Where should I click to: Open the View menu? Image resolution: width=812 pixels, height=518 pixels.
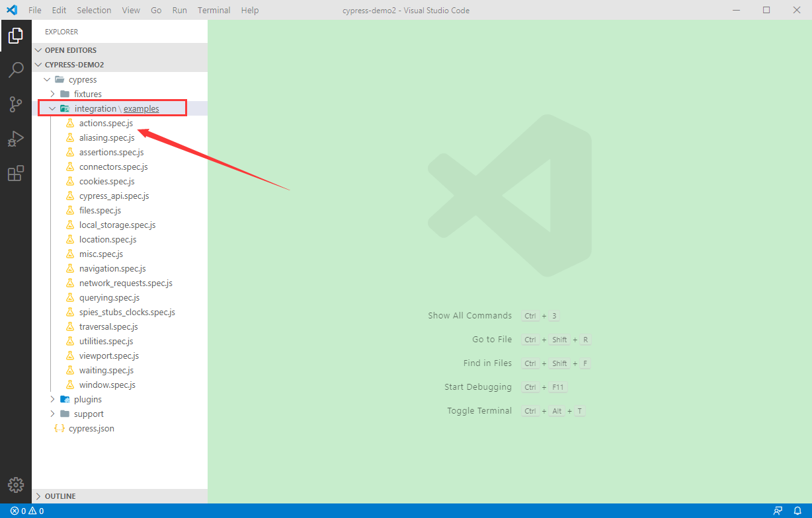click(x=131, y=10)
